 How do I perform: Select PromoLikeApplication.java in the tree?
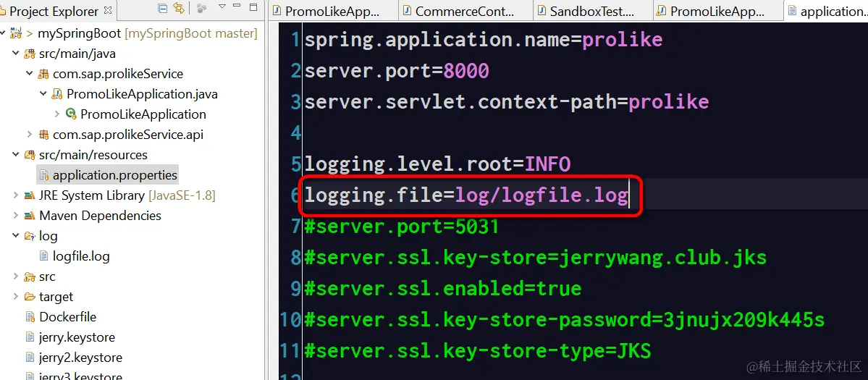[x=143, y=94]
